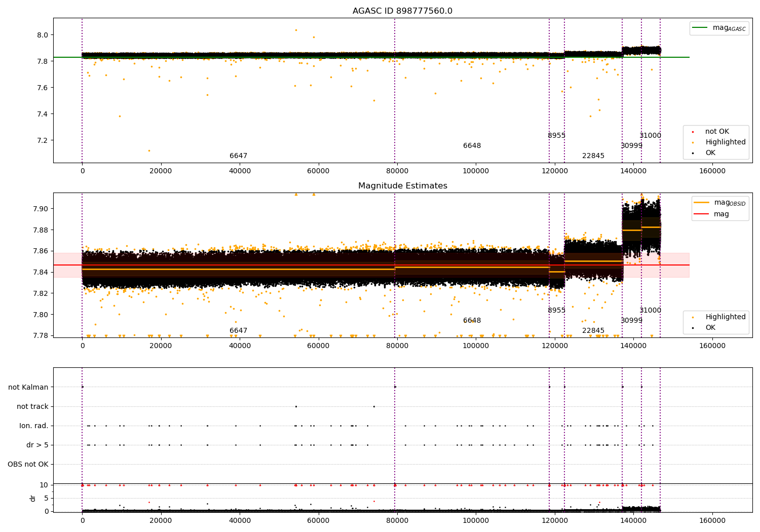Viewport: 760px width, 532px height.
Task: Click the "dr > 5" row label
Action: click(x=37, y=445)
